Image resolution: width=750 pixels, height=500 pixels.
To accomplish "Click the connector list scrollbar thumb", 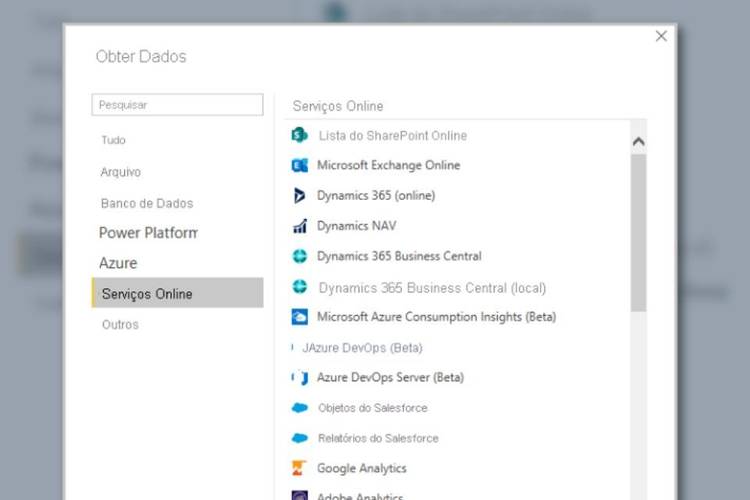I will click(x=639, y=233).
